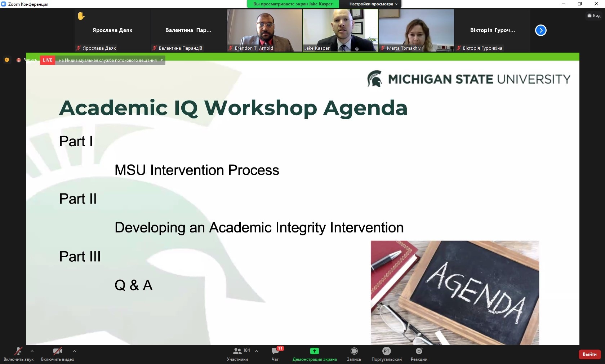Expand the participants options chevron
Screen dimensions: 605x364
[257, 351]
